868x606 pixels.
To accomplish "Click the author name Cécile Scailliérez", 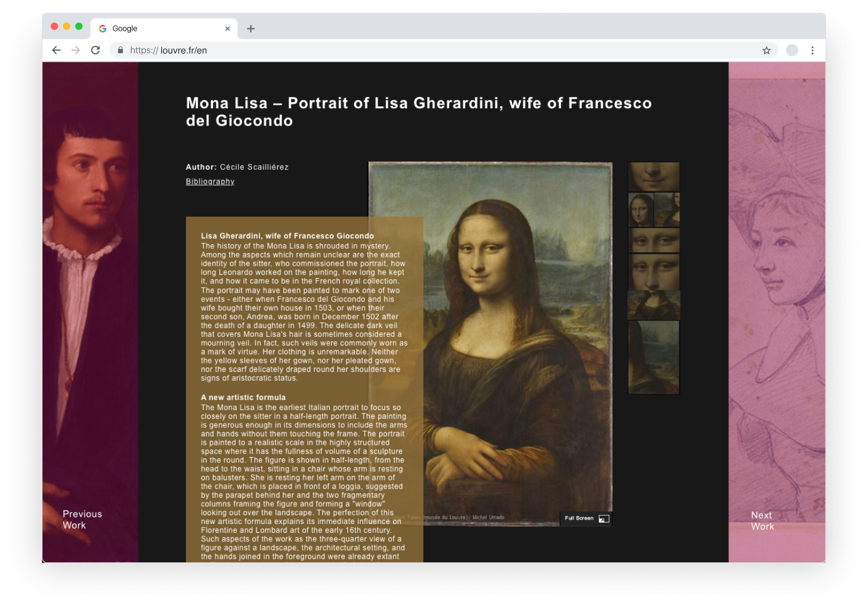I will tap(254, 167).
